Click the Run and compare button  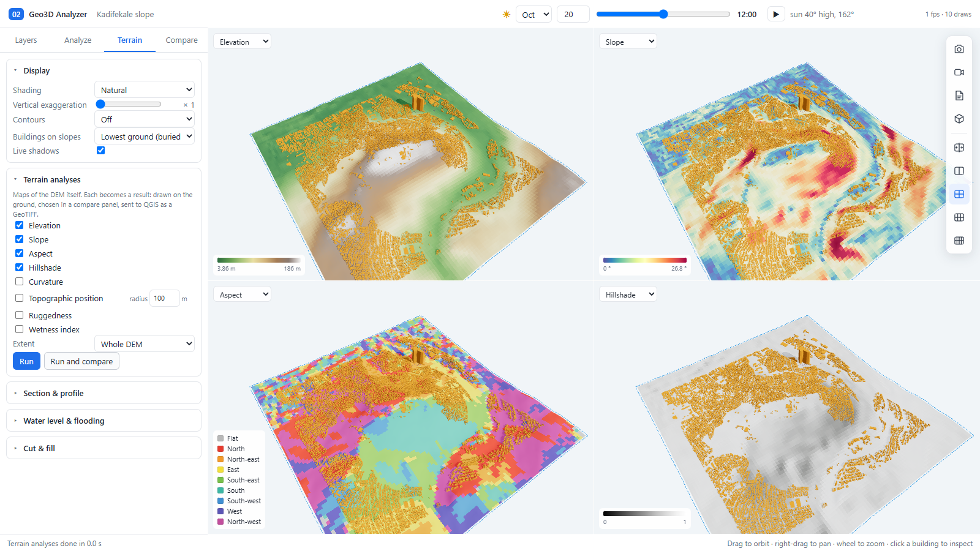pyautogui.click(x=81, y=361)
